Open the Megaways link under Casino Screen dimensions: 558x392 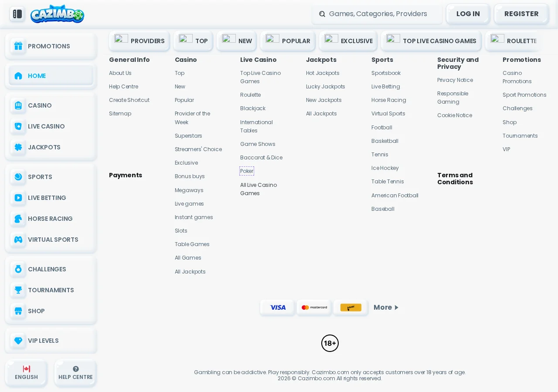(x=189, y=190)
